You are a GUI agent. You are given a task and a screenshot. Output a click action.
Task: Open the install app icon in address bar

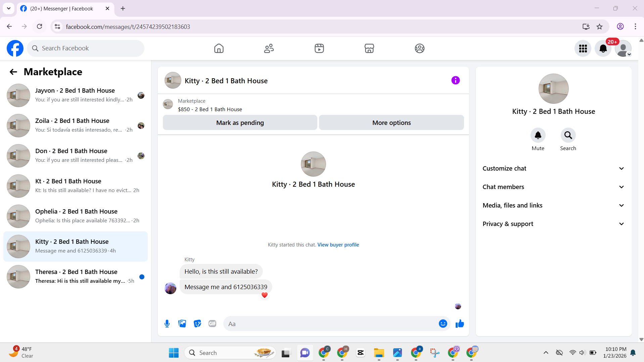tap(586, 27)
